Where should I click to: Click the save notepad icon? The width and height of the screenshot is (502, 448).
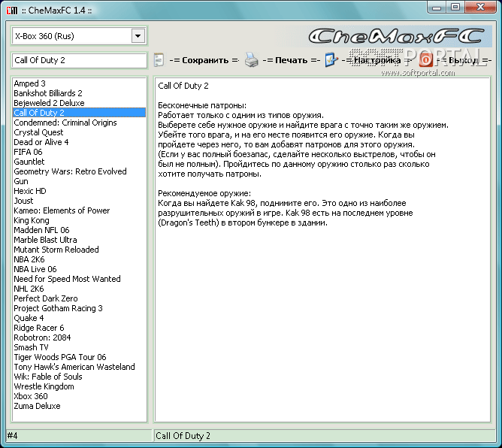pos(159,60)
